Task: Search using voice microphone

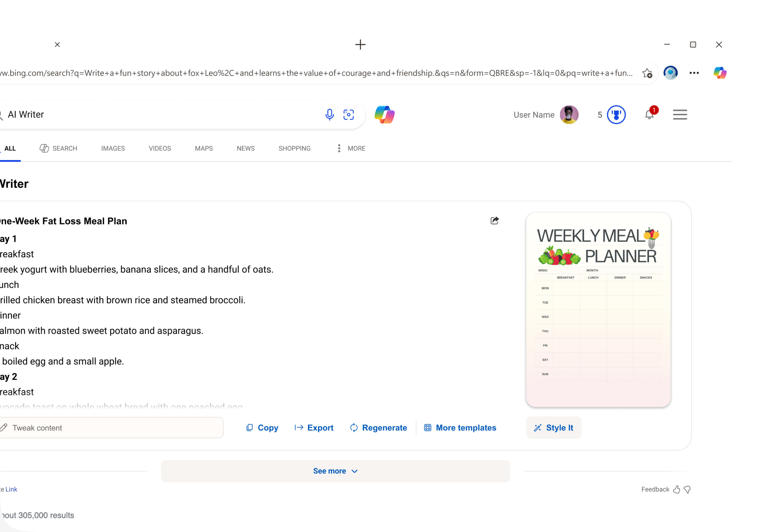Action: (x=329, y=115)
